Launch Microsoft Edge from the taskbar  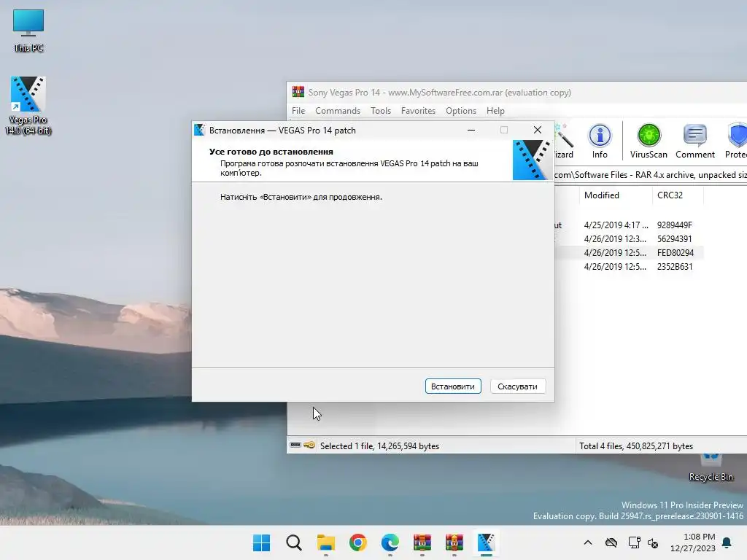(x=390, y=542)
